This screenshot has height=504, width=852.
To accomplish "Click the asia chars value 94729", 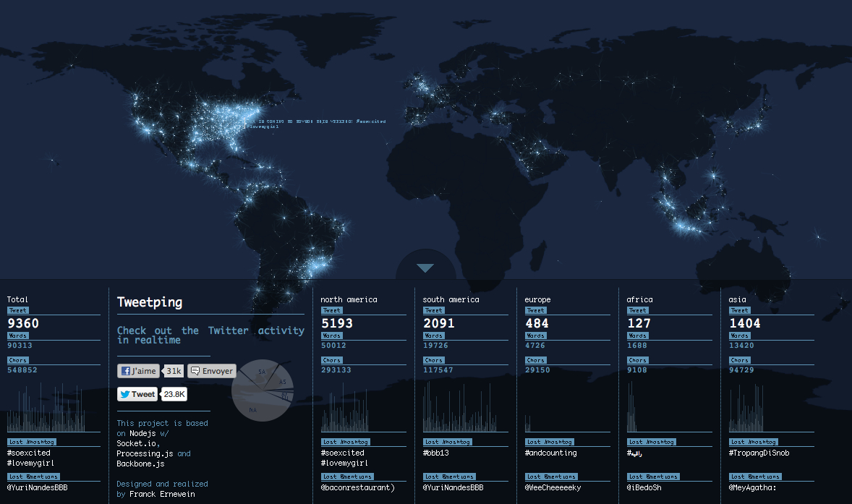I will pos(741,370).
